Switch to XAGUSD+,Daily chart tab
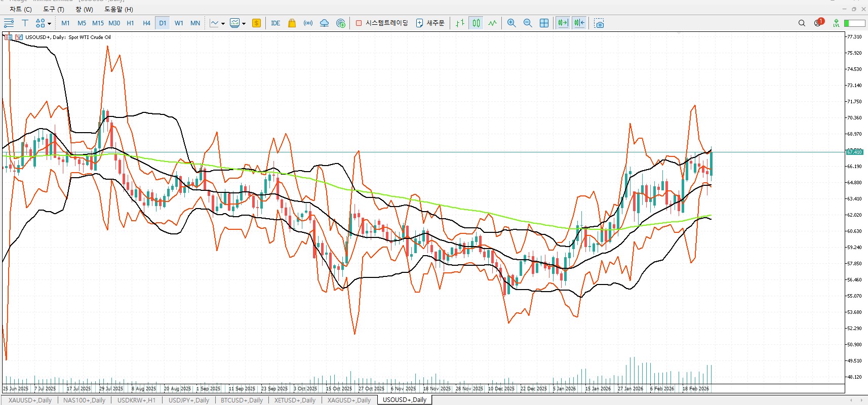 coord(349,400)
